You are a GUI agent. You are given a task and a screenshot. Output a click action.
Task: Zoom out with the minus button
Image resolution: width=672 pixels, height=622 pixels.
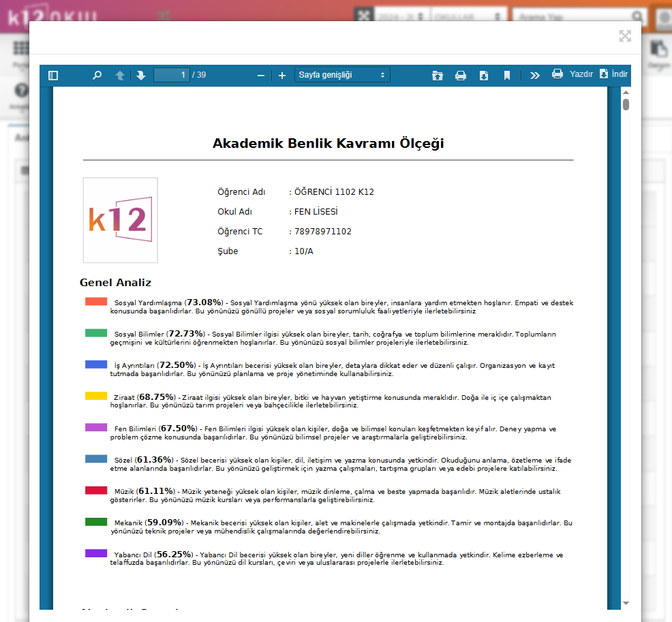(260, 76)
